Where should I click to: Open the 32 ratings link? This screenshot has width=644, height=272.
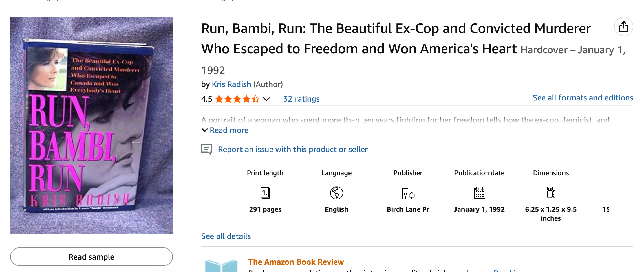301,99
